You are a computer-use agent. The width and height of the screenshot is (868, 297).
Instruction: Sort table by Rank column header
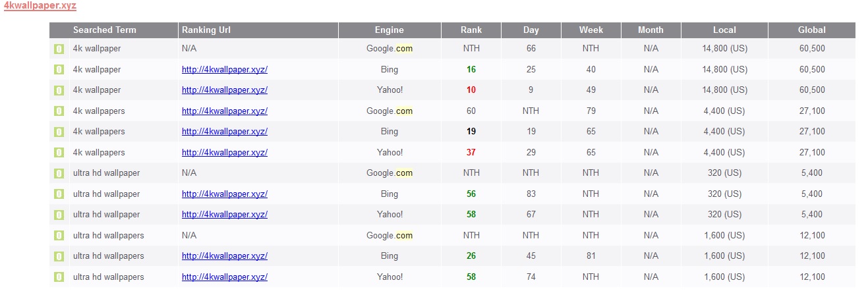click(x=471, y=30)
